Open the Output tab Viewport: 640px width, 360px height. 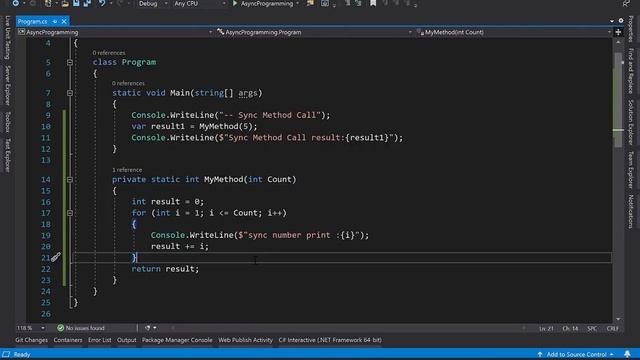(127, 340)
